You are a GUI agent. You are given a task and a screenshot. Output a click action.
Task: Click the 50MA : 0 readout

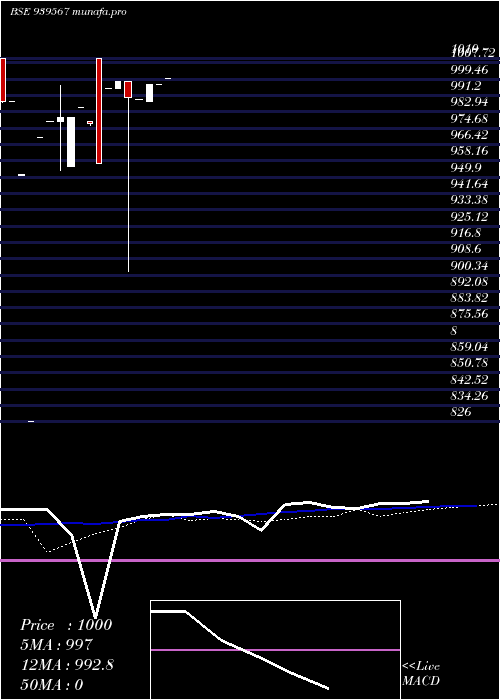tap(52, 685)
